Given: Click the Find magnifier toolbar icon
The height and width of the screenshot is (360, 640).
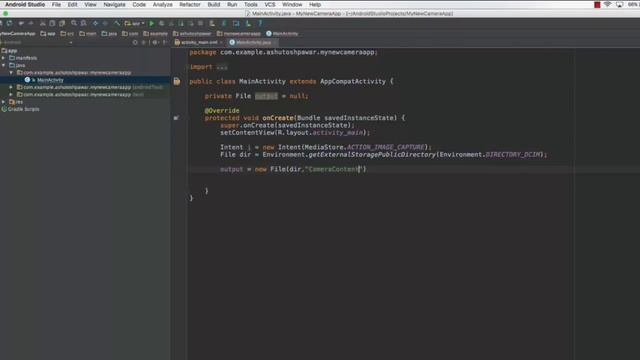Looking at the screenshot, I should coord(74,23).
